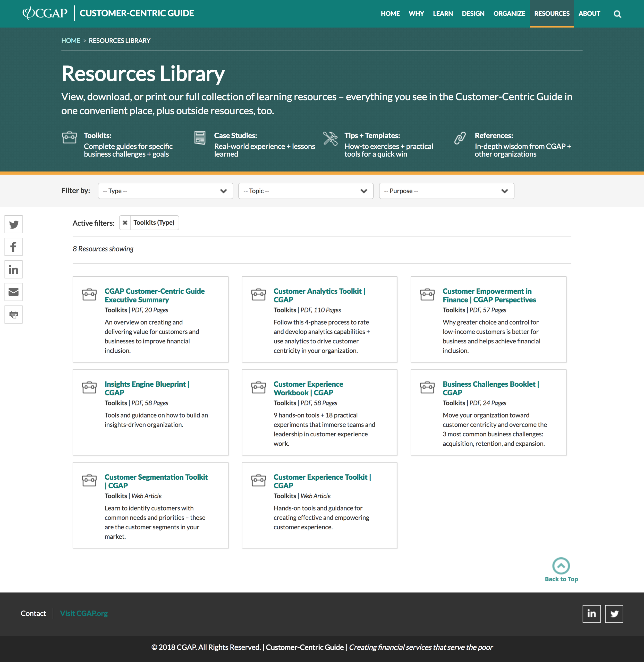Open the ORGANIZE navigation item
This screenshot has width=644, height=662.
(x=509, y=14)
